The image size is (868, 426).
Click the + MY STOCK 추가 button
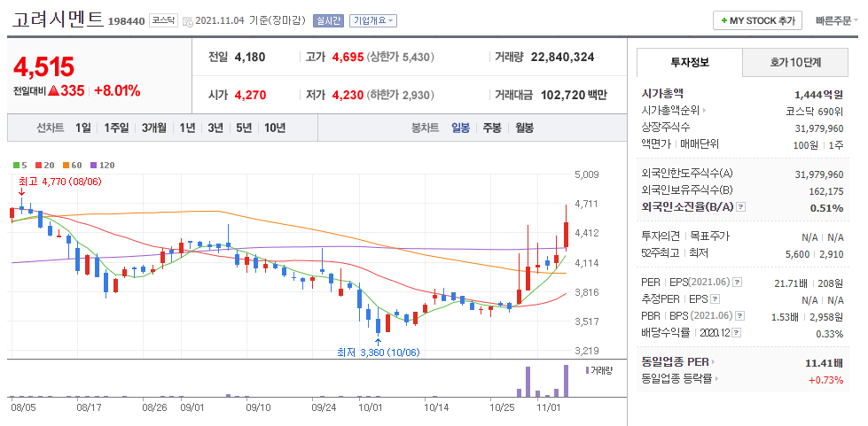[x=757, y=21]
